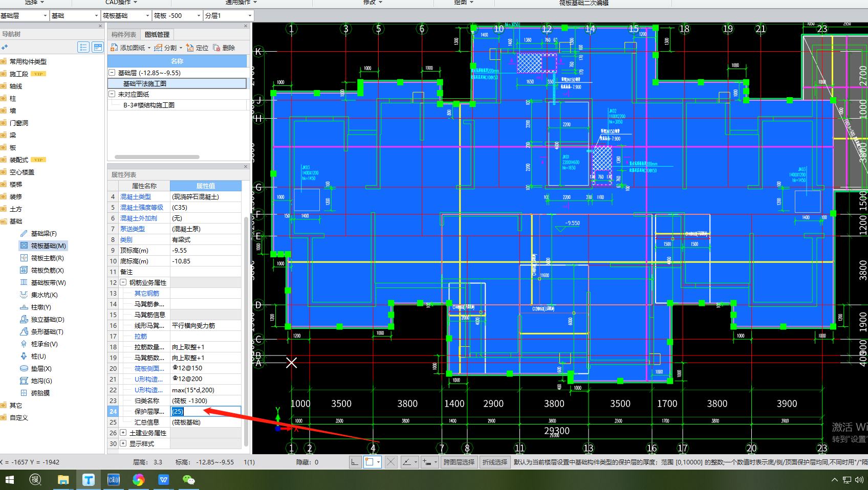This screenshot has height=490, width=868.
Task: Click horizontal scrollbar in drawing list
Action: 157,157
